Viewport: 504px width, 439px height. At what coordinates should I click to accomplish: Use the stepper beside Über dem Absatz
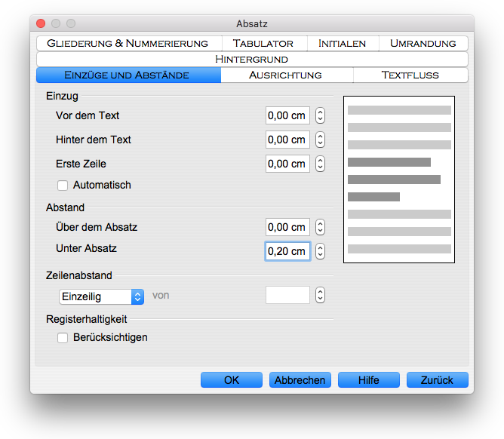(x=320, y=227)
